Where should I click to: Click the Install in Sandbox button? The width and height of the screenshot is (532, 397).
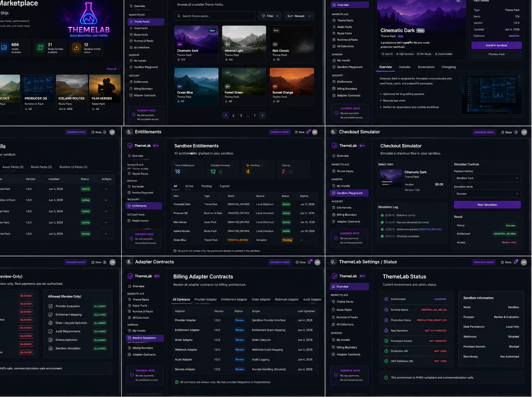click(x=496, y=46)
